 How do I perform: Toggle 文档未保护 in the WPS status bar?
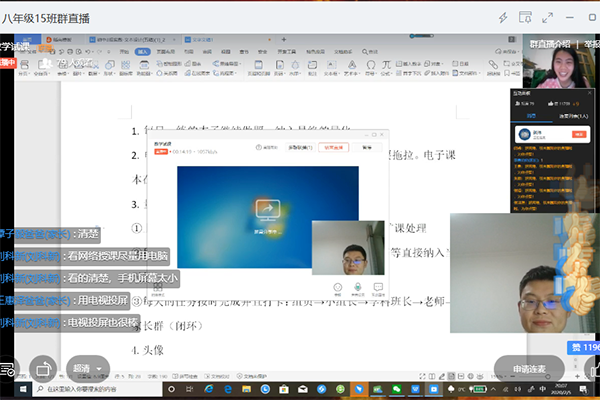click(252, 376)
